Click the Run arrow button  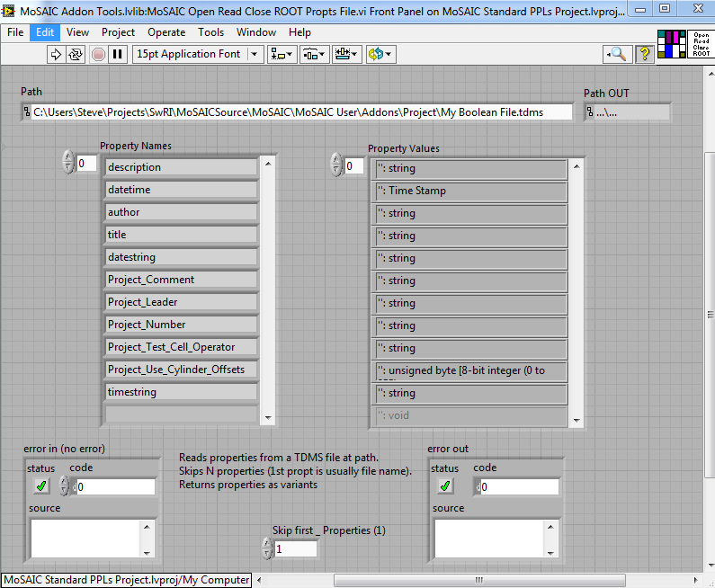(x=56, y=54)
